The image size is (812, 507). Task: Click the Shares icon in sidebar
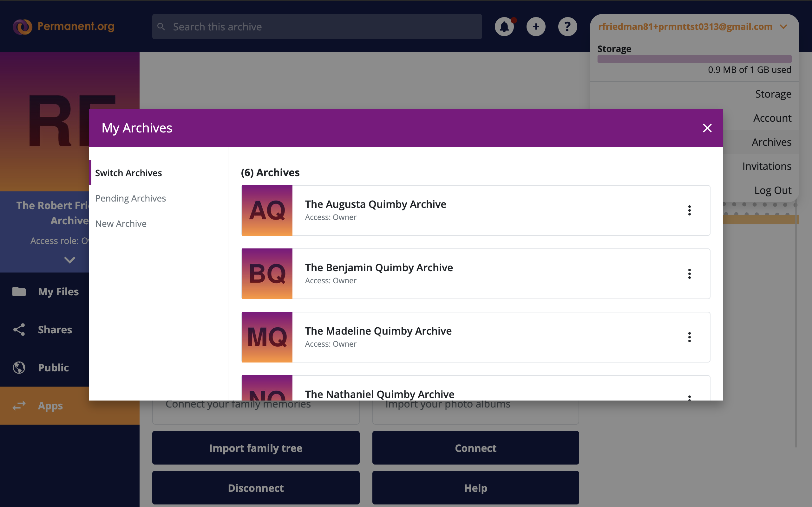19,330
